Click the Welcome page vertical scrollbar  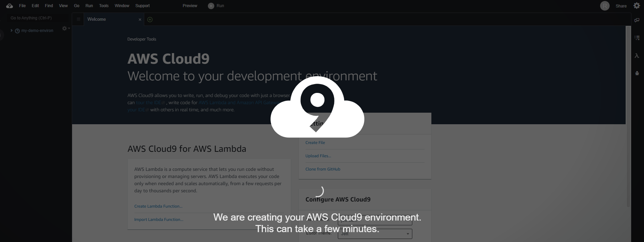(x=628, y=116)
